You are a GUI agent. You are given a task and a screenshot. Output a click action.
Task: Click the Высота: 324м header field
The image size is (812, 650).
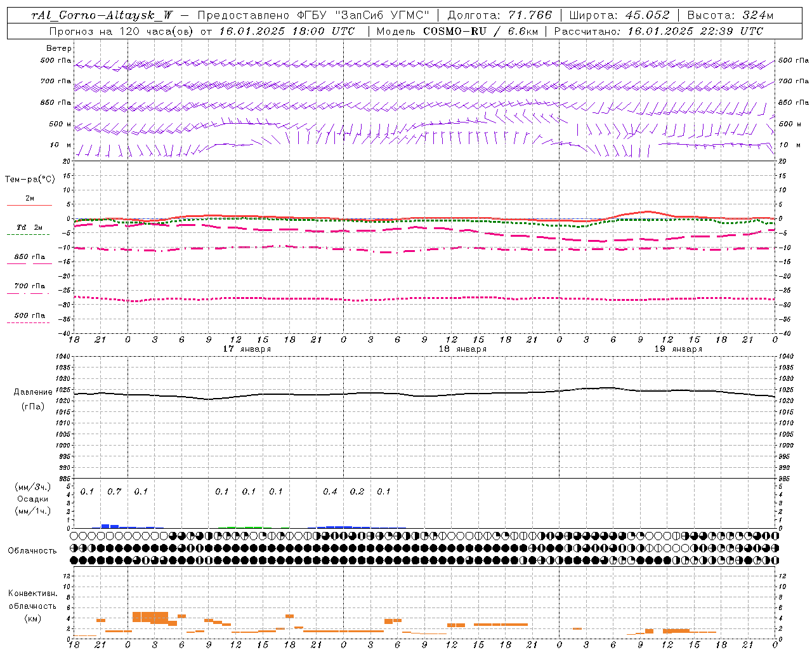730,15
